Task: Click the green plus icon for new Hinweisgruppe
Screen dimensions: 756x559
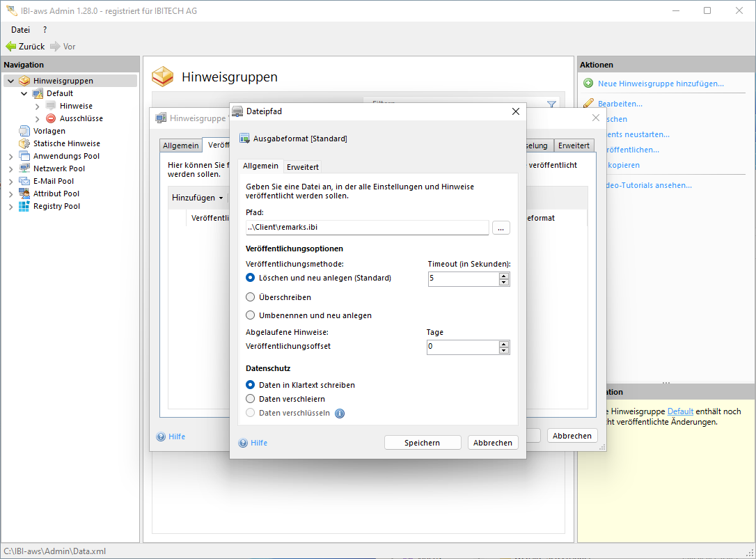Action: pos(588,84)
